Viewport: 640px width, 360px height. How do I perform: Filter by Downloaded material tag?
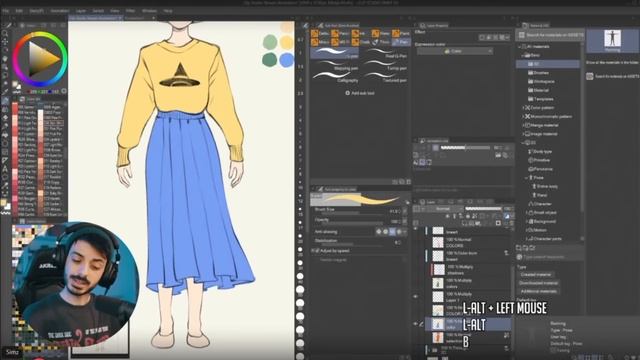click(x=538, y=283)
